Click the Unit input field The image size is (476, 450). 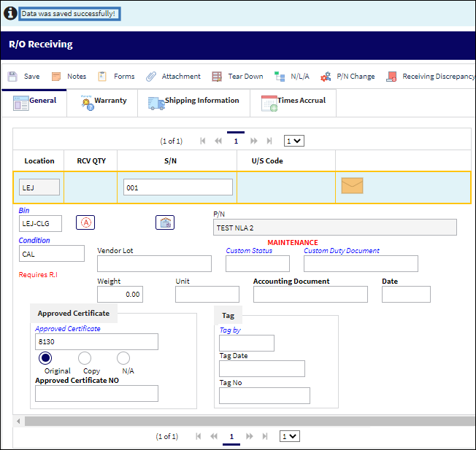click(x=207, y=294)
